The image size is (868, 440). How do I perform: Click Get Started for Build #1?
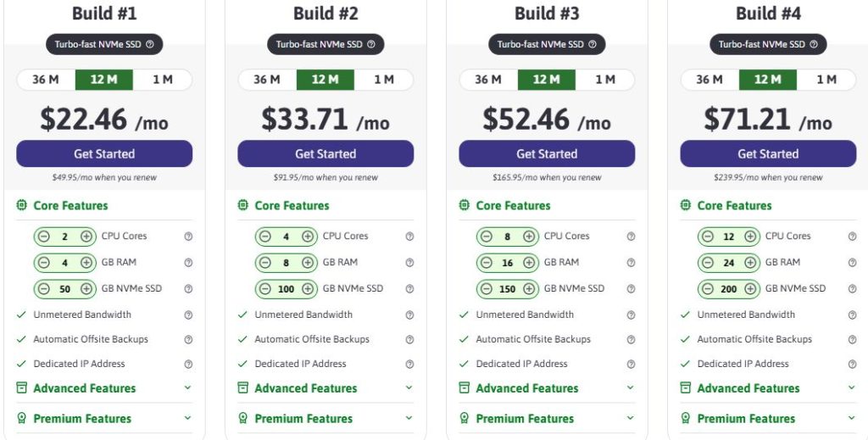[104, 153]
